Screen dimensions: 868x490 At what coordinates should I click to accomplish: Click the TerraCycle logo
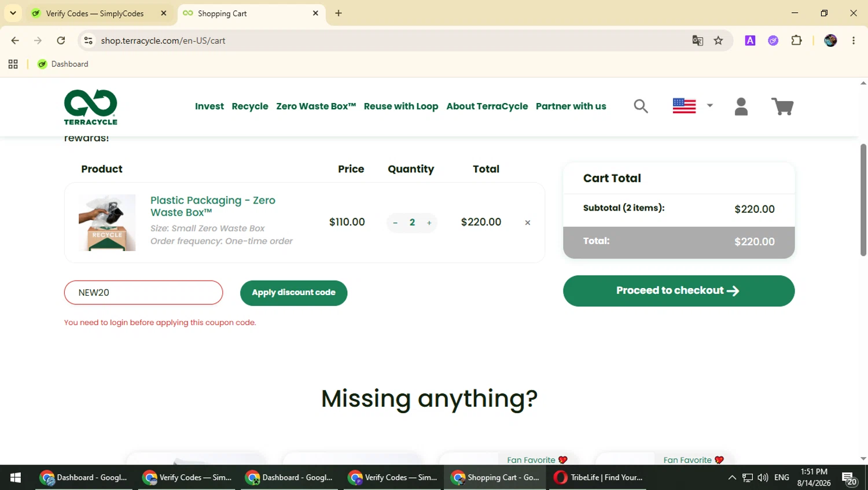91,107
